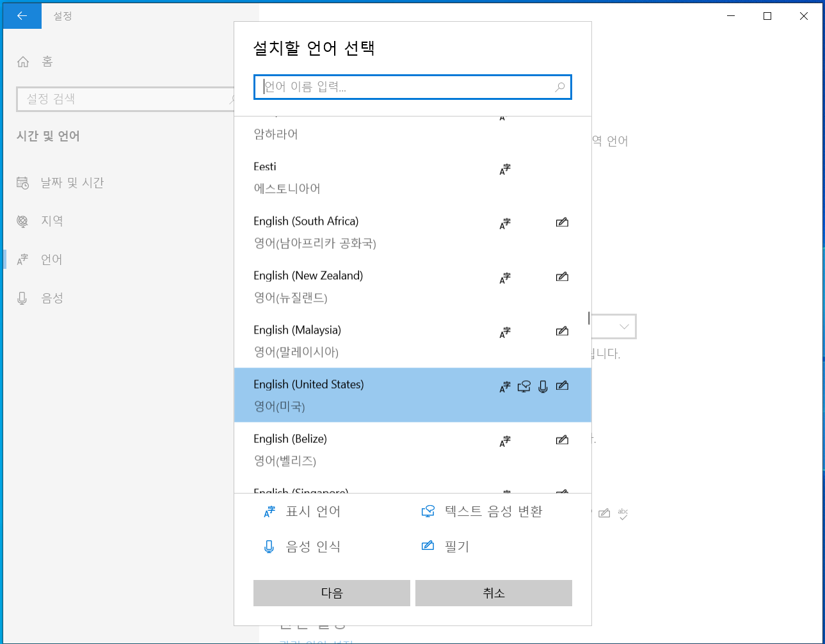Viewport: 825px width, 644px height.
Task: Minimize the Settings window
Action: click(731, 16)
